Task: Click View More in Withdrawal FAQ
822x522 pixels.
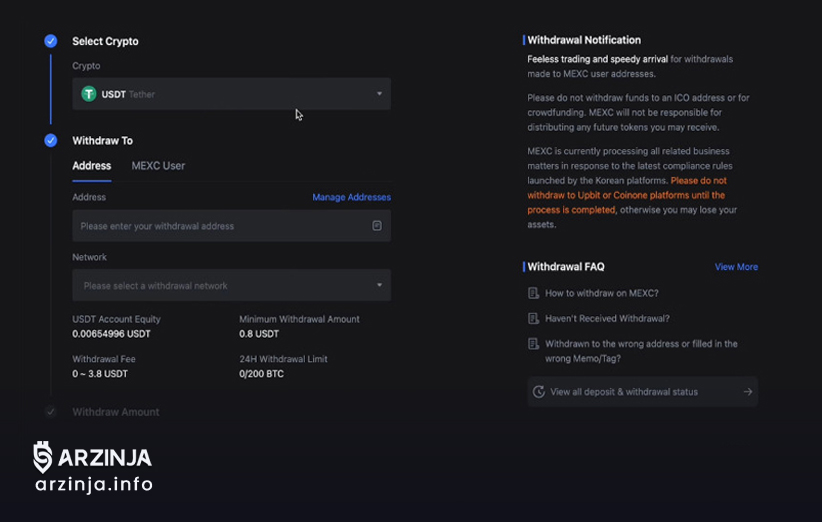Action: coord(736,267)
